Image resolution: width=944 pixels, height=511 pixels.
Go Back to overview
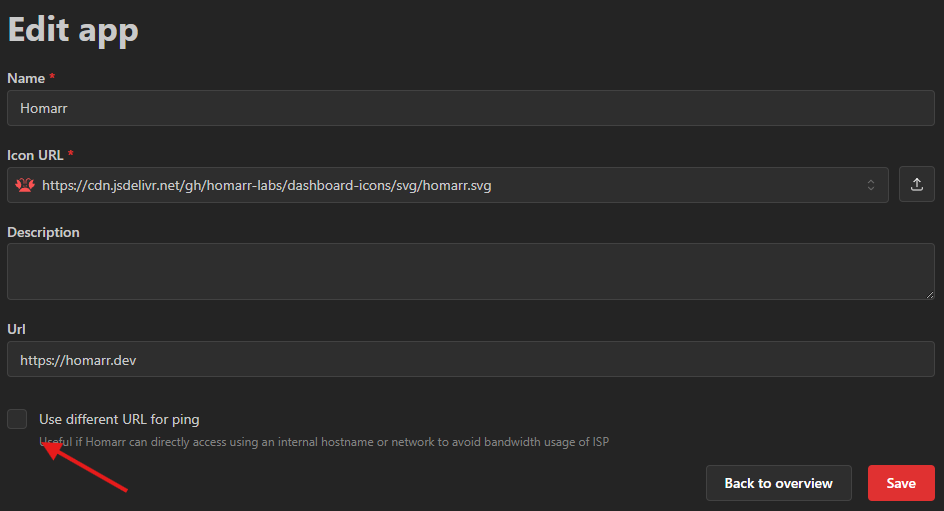coord(778,483)
